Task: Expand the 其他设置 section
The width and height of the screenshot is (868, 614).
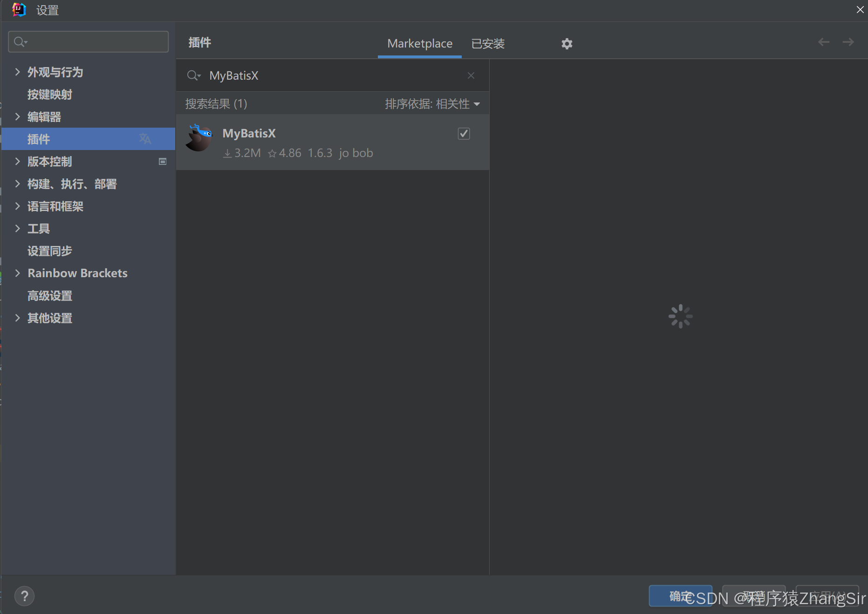Action: point(17,318)
